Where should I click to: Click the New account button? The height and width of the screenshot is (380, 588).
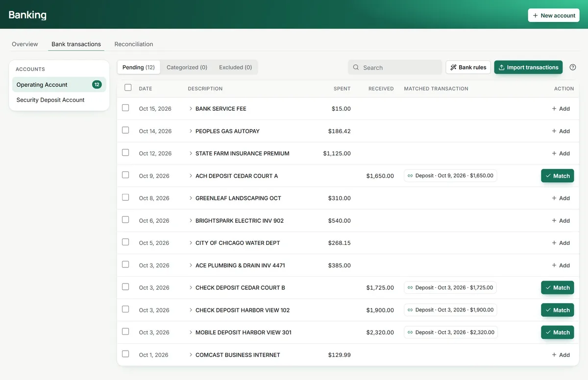point(554,15)
